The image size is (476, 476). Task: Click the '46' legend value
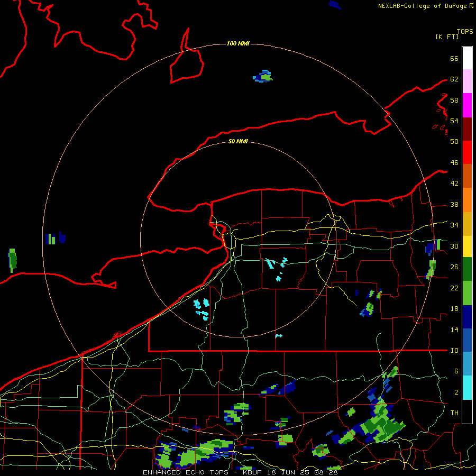click(x=454, y=163)
